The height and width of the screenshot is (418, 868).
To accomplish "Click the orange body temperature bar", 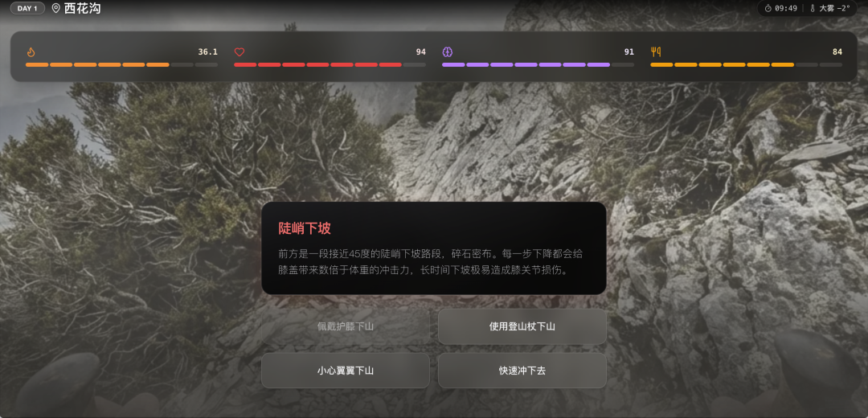I will tap(121, 64).
